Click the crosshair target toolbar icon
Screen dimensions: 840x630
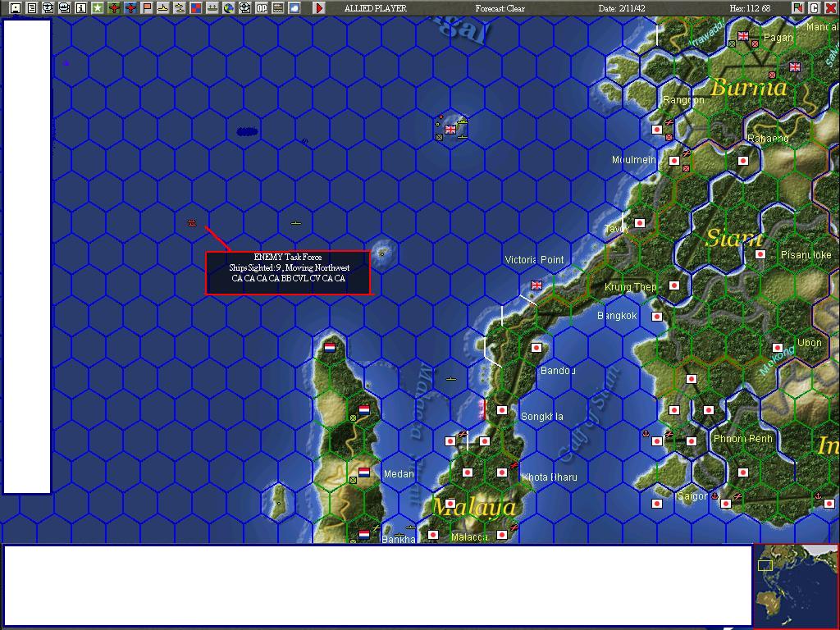(244, 8)
